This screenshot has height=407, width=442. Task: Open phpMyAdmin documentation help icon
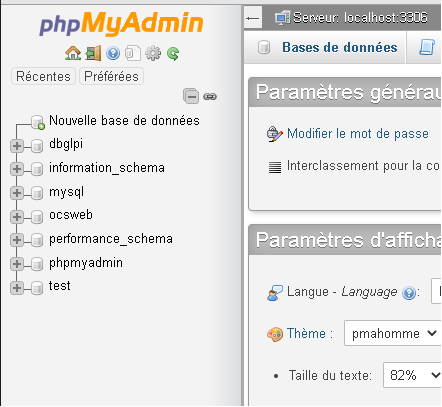[113, 53]
